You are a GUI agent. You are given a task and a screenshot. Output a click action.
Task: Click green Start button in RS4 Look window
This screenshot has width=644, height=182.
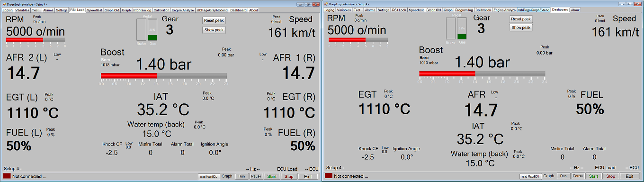click(x=272, y=176)
